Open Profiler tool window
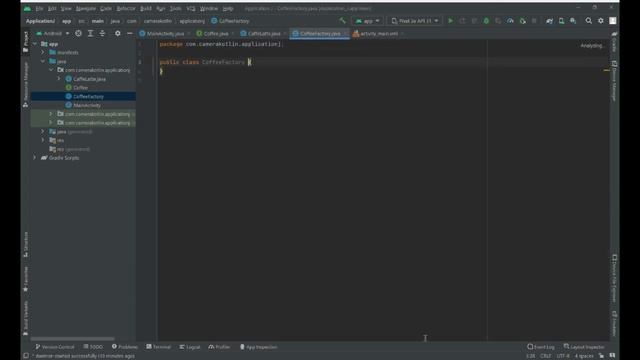The width and height of the screenshot is (640, 360). coord(219,347)
